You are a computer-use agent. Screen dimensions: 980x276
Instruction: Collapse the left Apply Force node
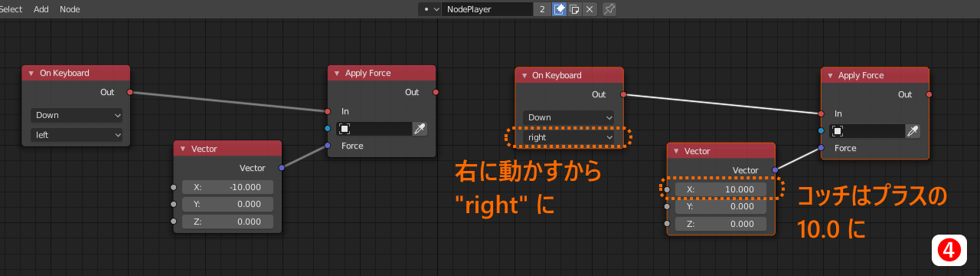337,73
